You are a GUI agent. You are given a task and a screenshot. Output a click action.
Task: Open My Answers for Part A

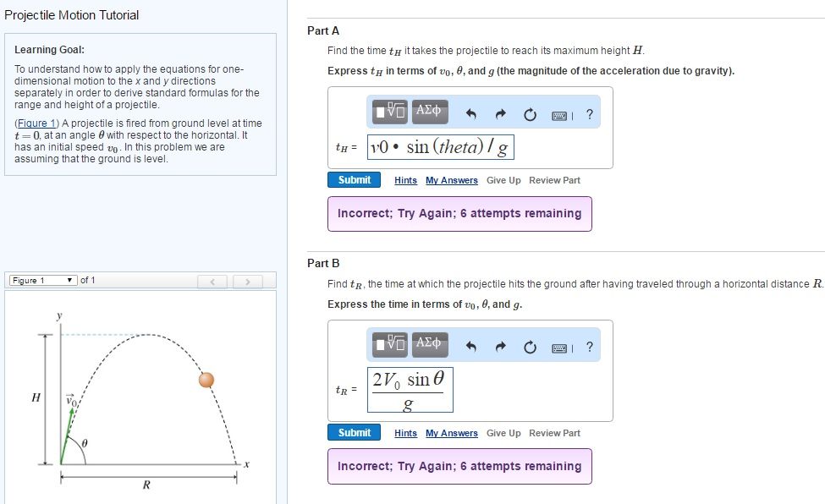point(452,180)
